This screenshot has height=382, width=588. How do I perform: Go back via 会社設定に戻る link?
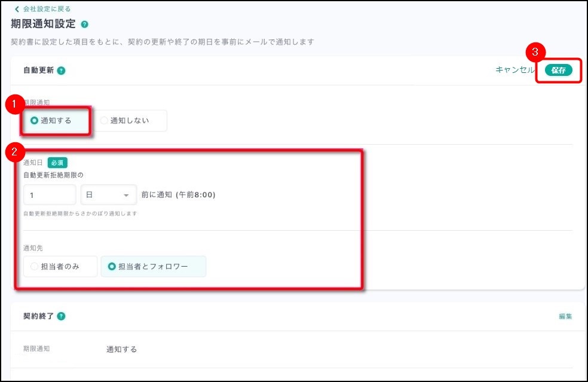click(x=42, y=9)
